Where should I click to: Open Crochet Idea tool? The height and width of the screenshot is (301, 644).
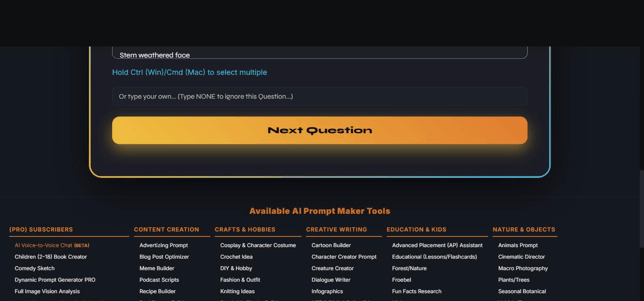(x=236, y=257)
